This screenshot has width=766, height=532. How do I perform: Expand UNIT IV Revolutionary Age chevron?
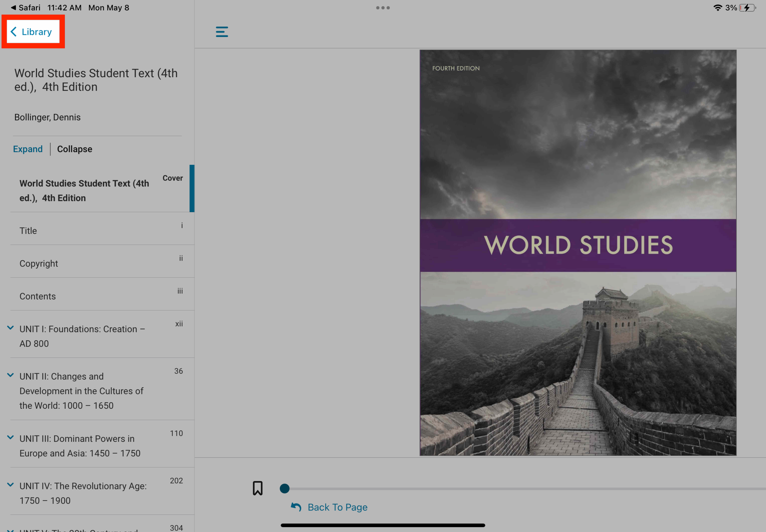(10, 485)
